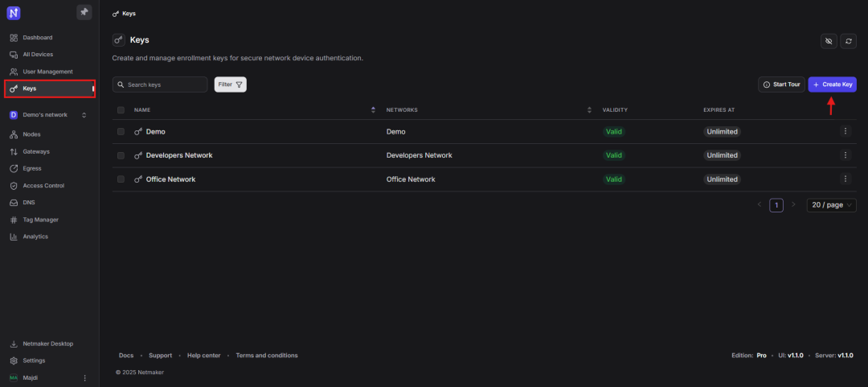
Task: Click the Settings gear icon
Action: tap(14, 361)
